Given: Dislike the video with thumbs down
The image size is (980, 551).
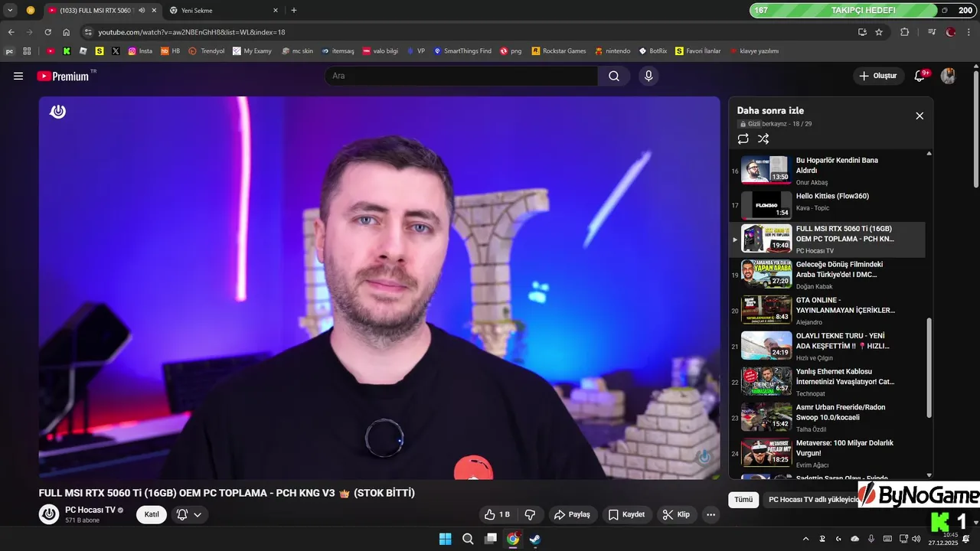Looking at the screenshot, I should pyautogui.click(x=529, y=514).
